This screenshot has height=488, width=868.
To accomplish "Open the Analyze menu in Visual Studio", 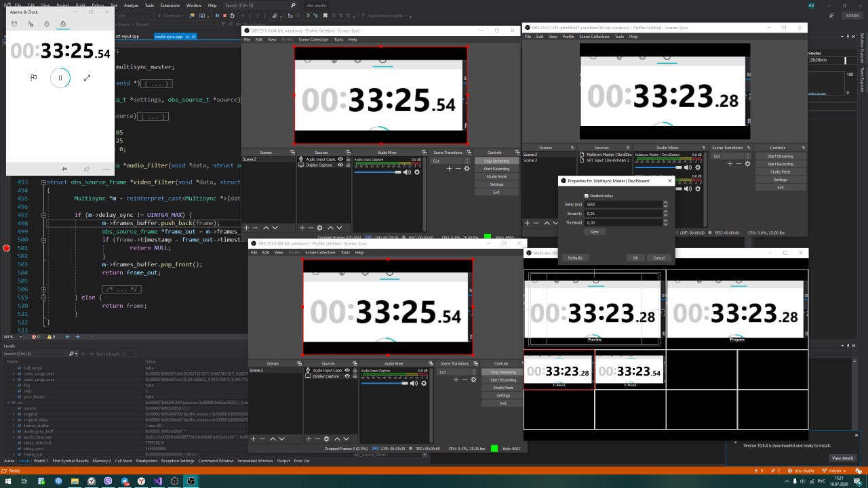I will (x=132, y=5).
